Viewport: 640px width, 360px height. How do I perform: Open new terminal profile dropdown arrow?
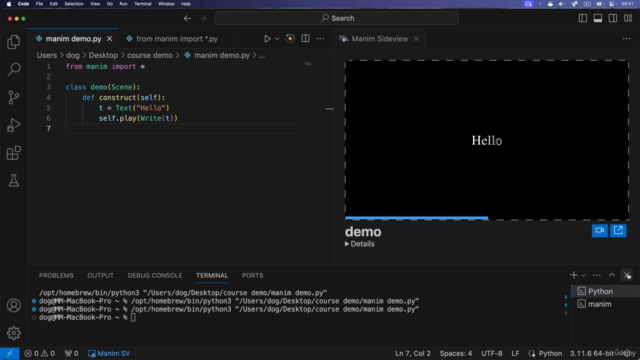point(583,276)
